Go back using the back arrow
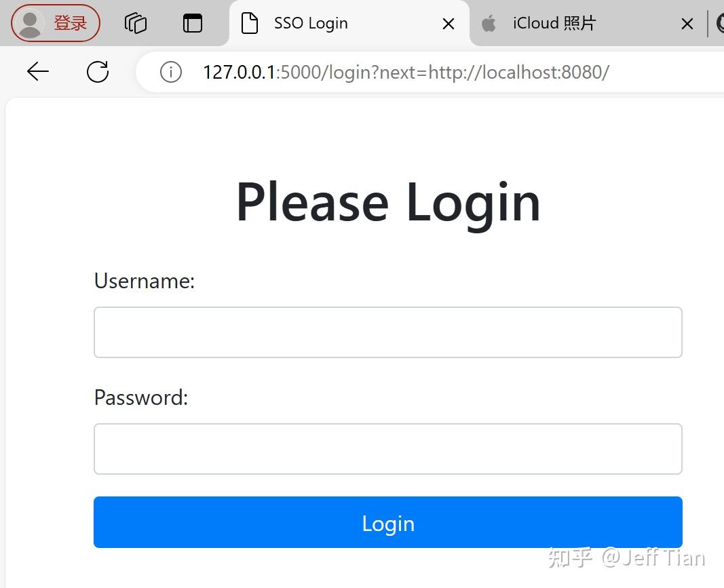 tap(38, 71)
